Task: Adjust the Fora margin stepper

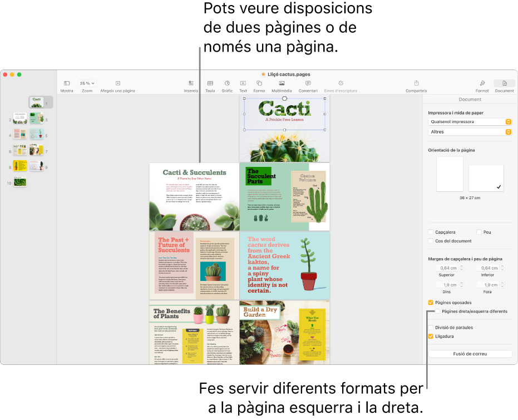Action: (x=502, y=285)
